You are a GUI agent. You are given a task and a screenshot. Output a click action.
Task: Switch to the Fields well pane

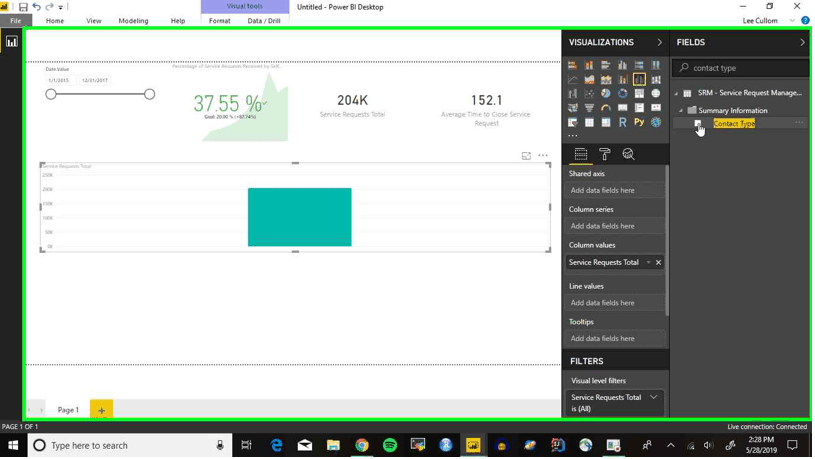coord(581,154)
